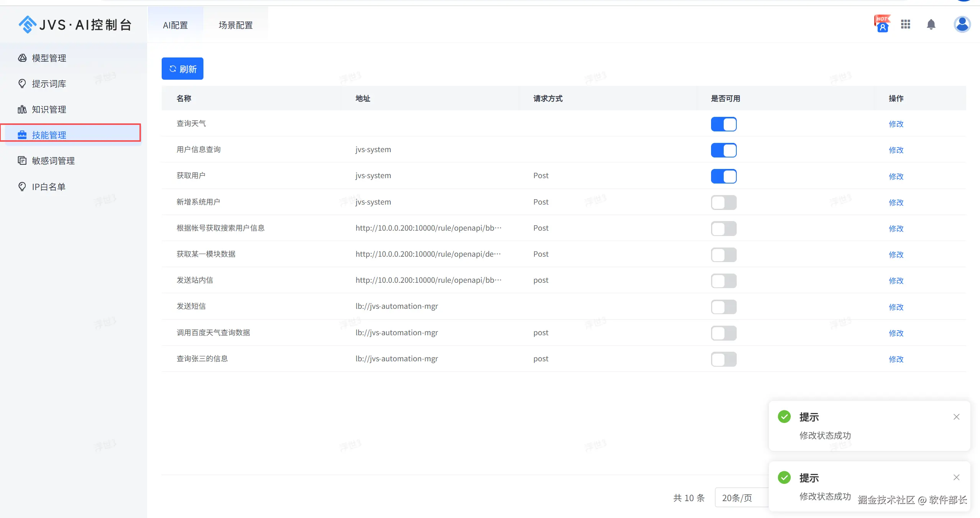The height and width of the screenshot is (518, 980).
Task: Click the 刷新 refresh button
Action: (x=182, y=69)
